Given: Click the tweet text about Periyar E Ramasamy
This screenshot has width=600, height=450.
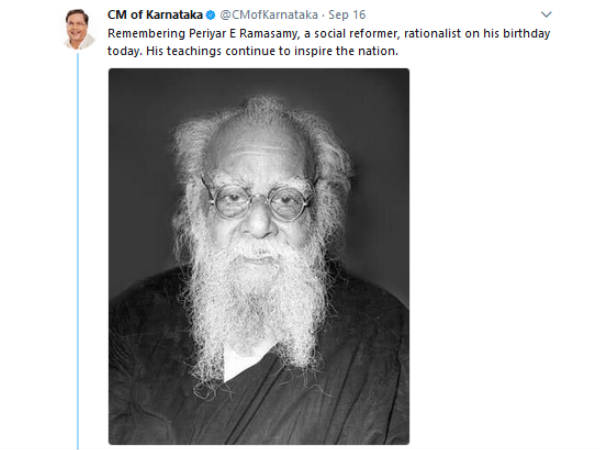Looking at the screenshot, I should click(329, 42).
